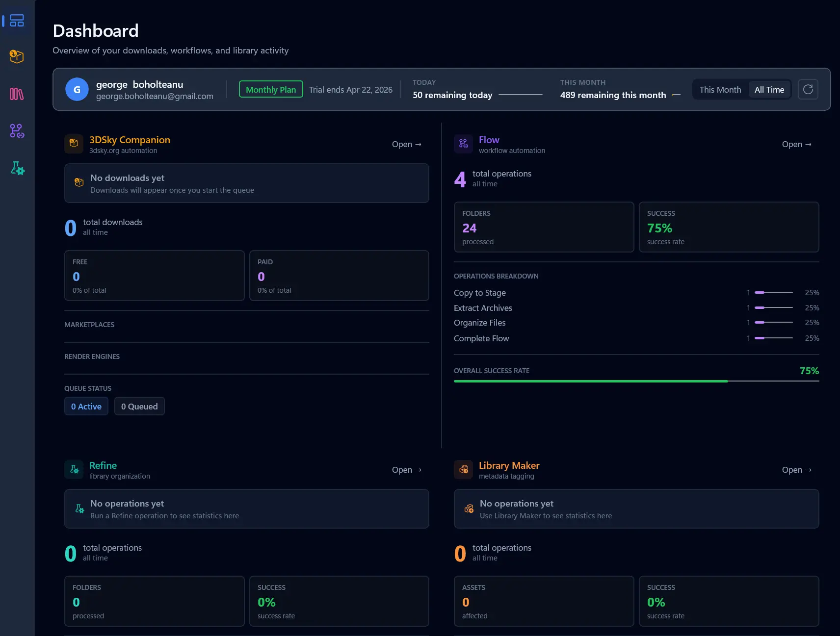Click the Library Maker Assets card
Image resolution: width=840 pixels, height=636 pixels.
544,601
